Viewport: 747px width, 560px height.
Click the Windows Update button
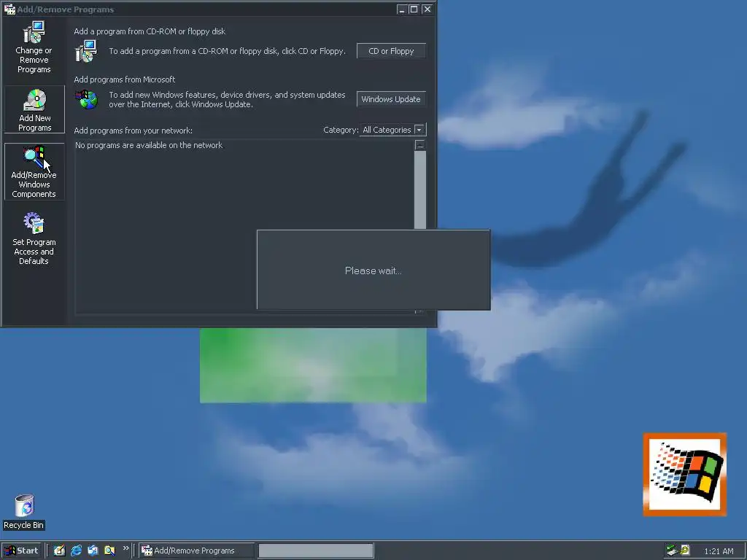point(391,99)
